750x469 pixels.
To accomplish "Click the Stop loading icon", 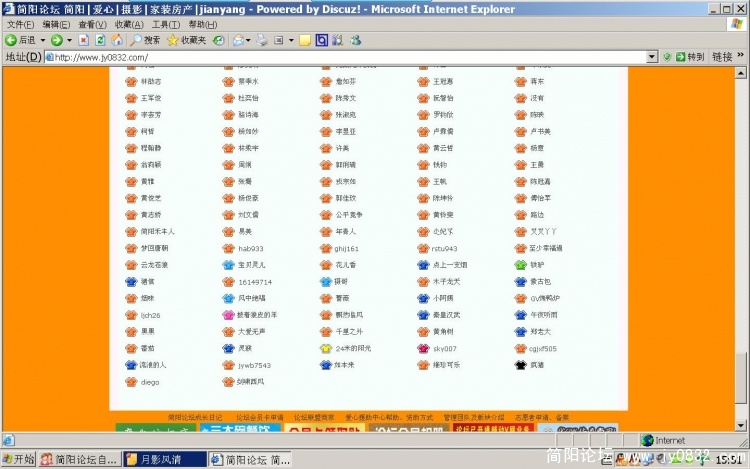I will [84, 40].
